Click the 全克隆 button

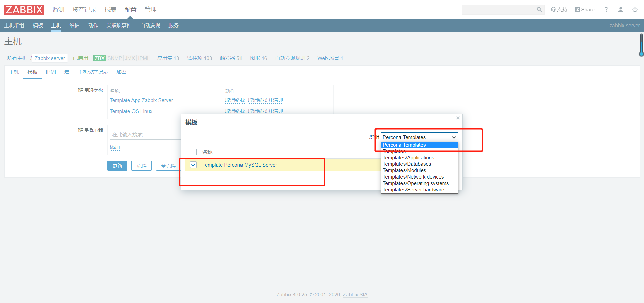tap(168, 166)
